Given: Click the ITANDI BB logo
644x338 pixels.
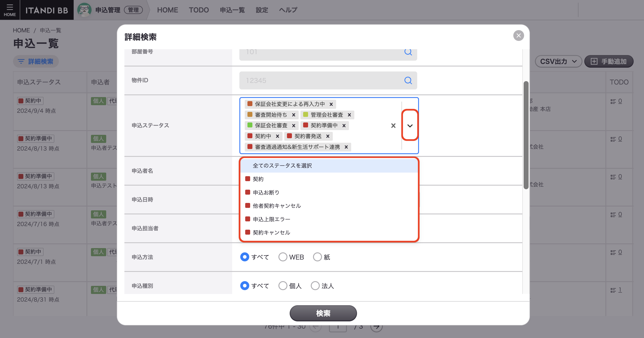Looking at the screenshot, I should [47, 10].
